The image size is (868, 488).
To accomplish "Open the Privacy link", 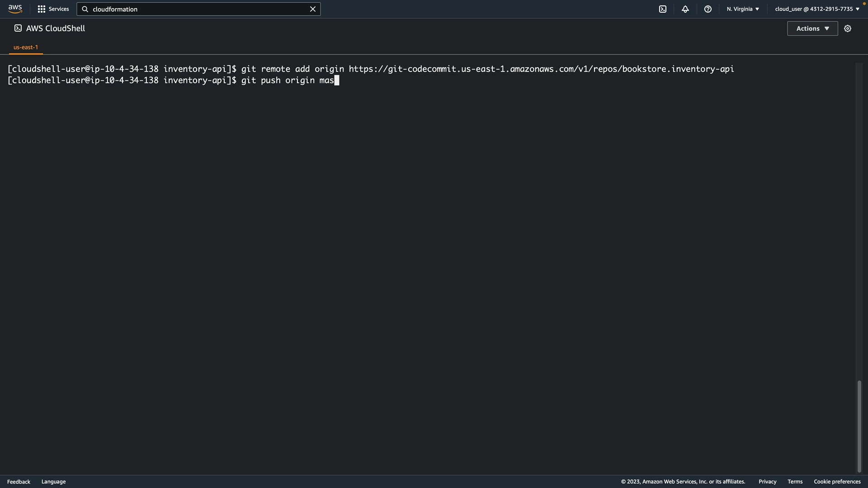I will [x=767, y=482].
